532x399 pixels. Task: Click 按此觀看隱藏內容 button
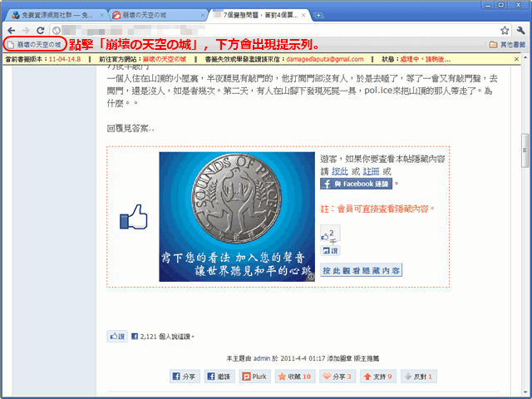coord(361,270)
